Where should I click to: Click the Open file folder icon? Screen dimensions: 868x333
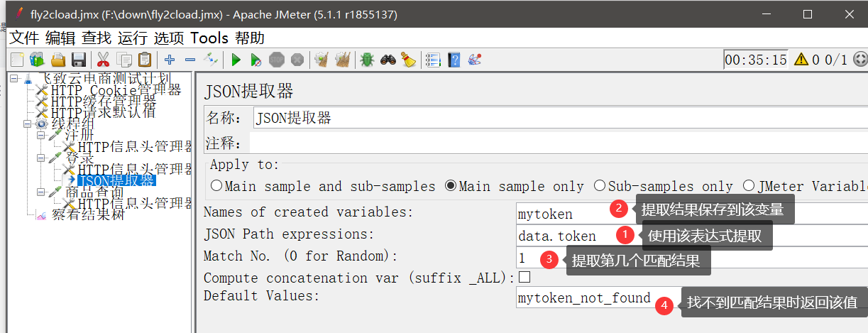[58, 60]
